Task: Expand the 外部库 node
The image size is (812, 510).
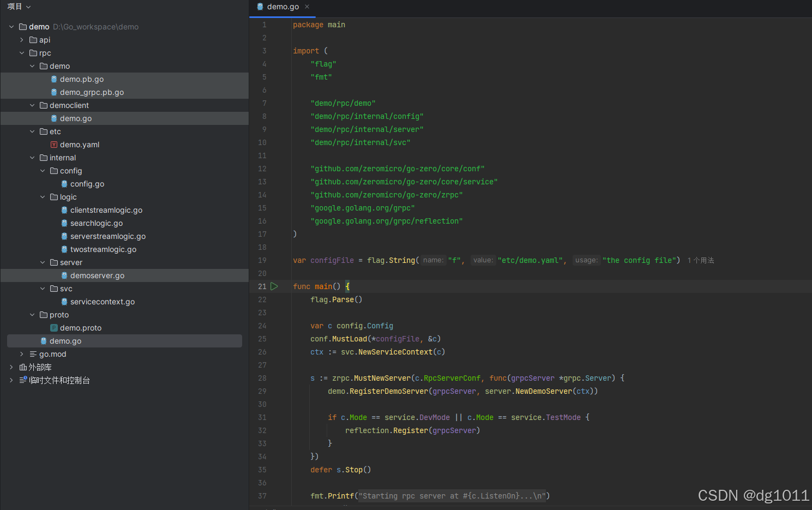Action: (11, 367)
